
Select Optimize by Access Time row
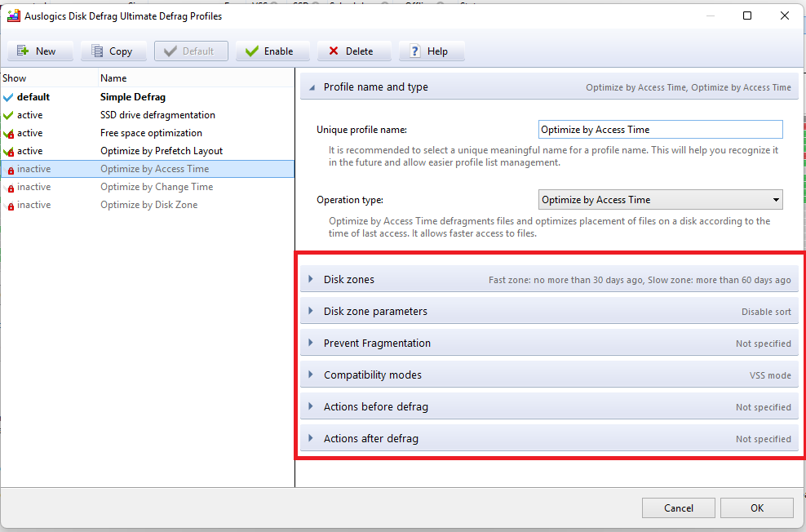pyautogui.click(x=148, y=169)
